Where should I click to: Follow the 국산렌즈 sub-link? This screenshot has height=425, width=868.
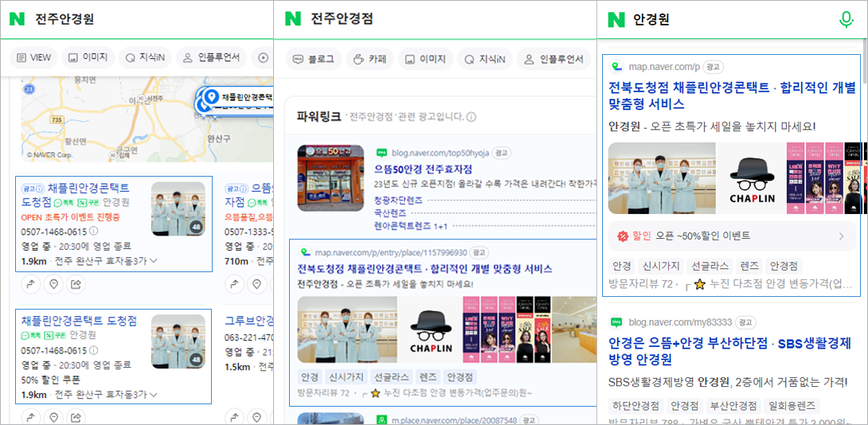[x=390, y=213]
